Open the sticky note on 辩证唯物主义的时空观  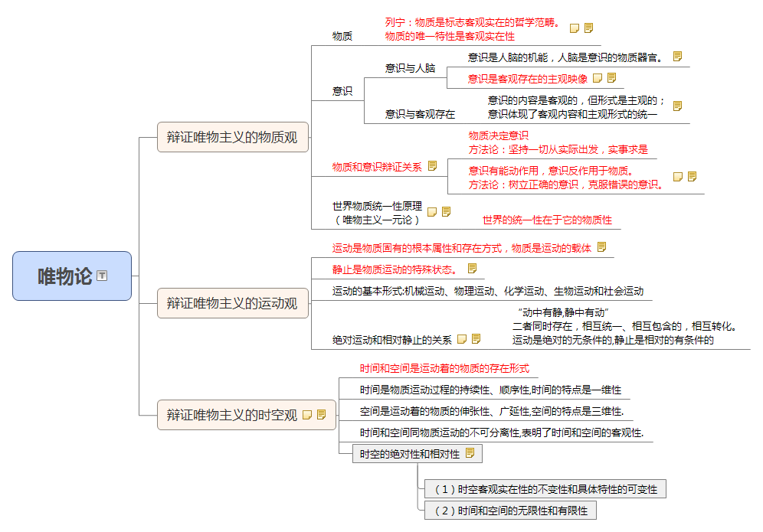coord(309,414)
